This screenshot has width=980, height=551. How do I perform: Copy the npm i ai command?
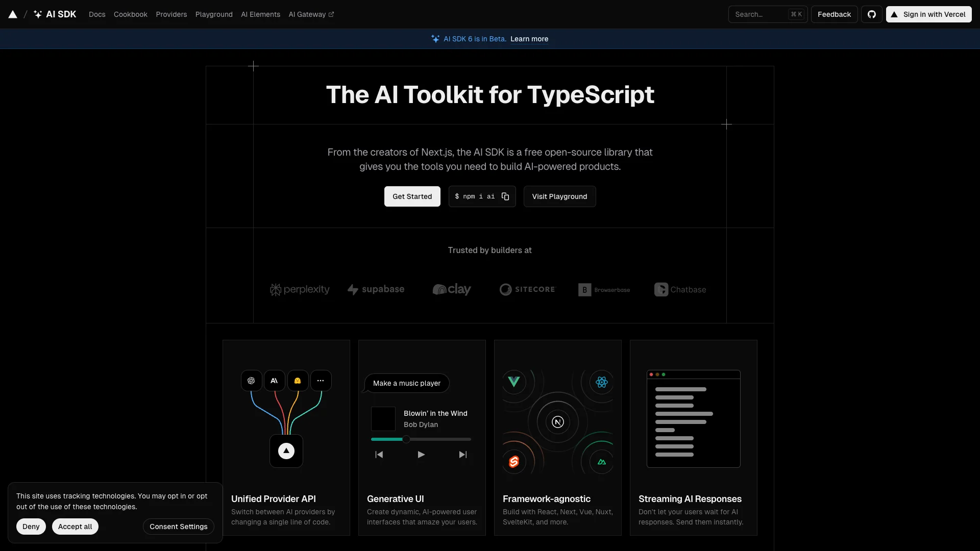(505, 196)
